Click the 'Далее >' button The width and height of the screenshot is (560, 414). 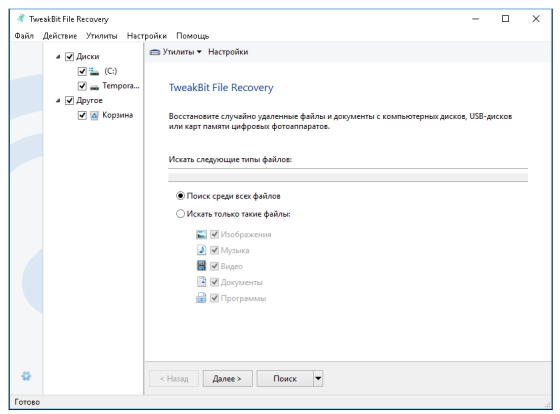coord(228,378)
